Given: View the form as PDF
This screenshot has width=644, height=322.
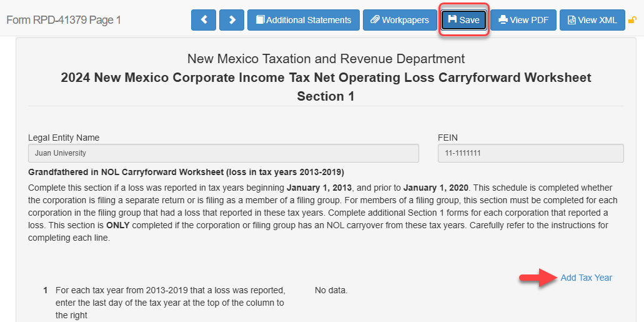Looking at the screenshot, I should click(523, 20).
